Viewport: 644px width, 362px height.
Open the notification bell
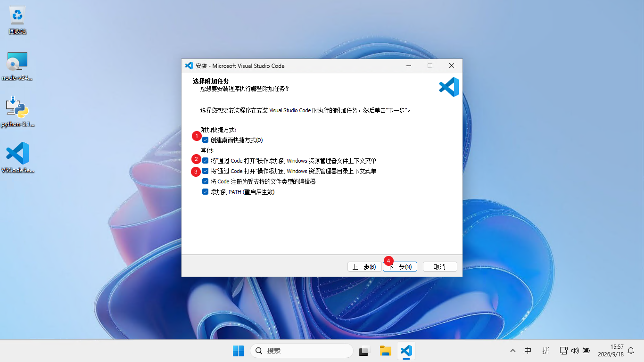coord(631,351)
